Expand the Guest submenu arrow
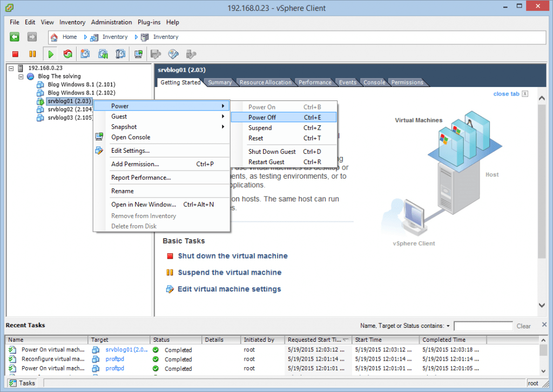This screenshot has height=392, width=553. [x=224, y=116]
